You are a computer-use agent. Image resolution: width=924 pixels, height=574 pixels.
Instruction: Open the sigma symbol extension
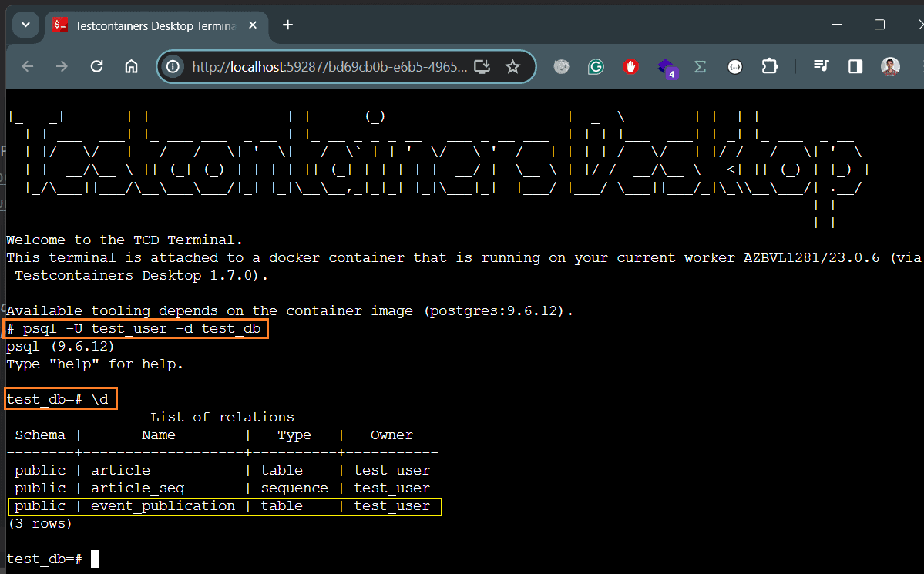point(700,66)
